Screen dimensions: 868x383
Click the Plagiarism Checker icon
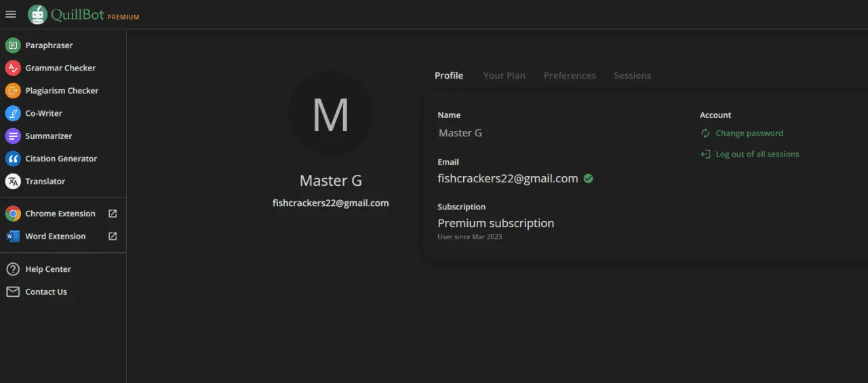point(13,91)
